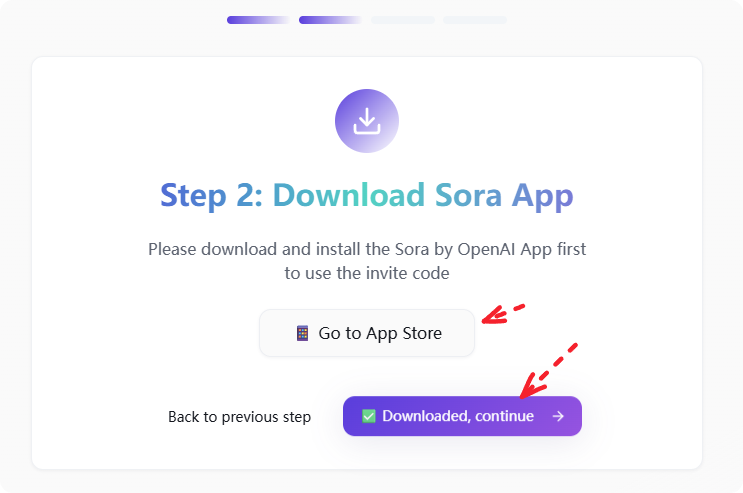Click the word "continue" in purple button

coord(503,416)
